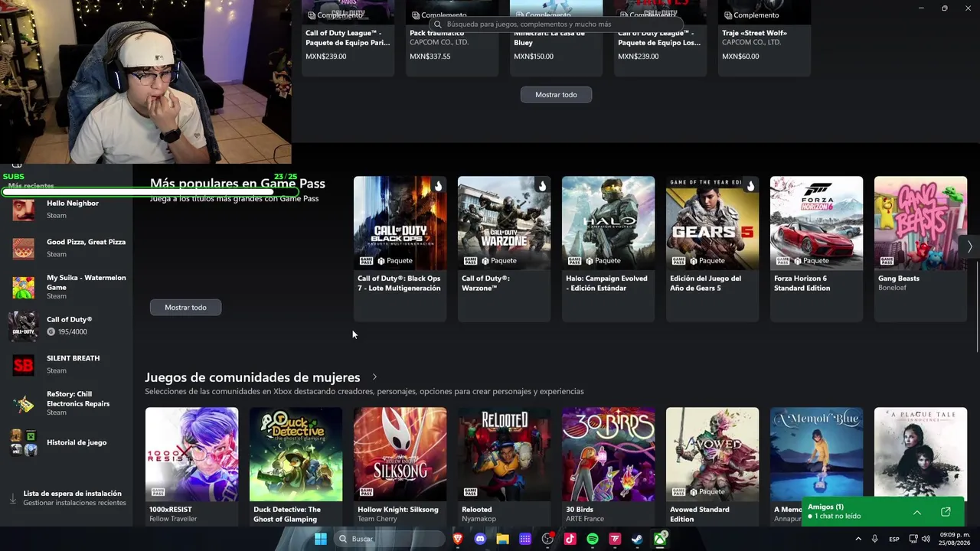Select Minecraft: La casa de Bluey add-on
This screenshot has height=551, width=980.
tap(556, 37)
